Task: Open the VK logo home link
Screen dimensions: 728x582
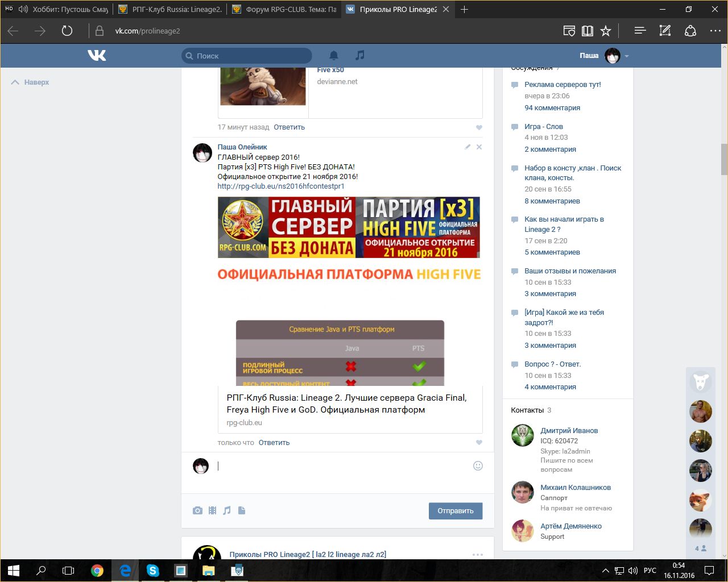Action: coord(97,55)
